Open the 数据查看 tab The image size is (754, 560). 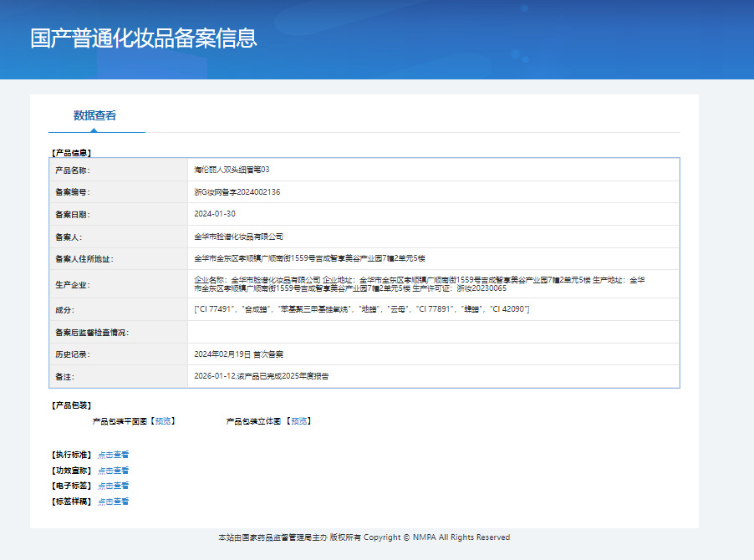(94, 115)
